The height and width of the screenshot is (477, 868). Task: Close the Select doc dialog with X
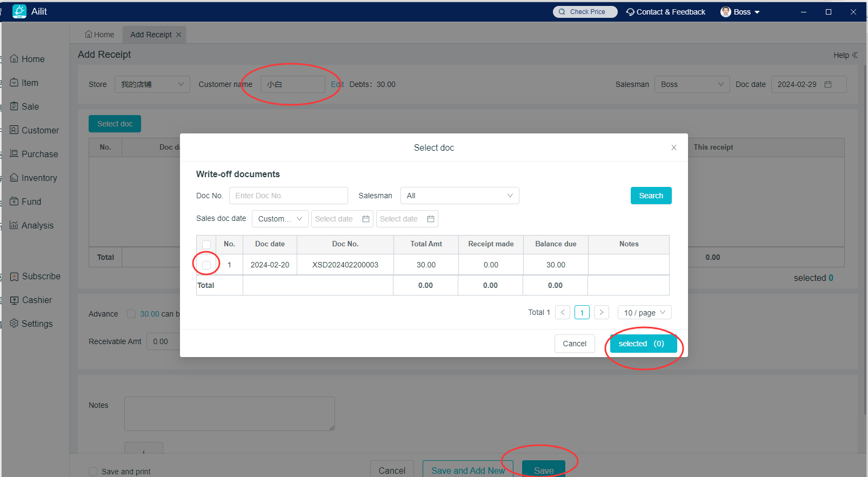pos(673,147)
